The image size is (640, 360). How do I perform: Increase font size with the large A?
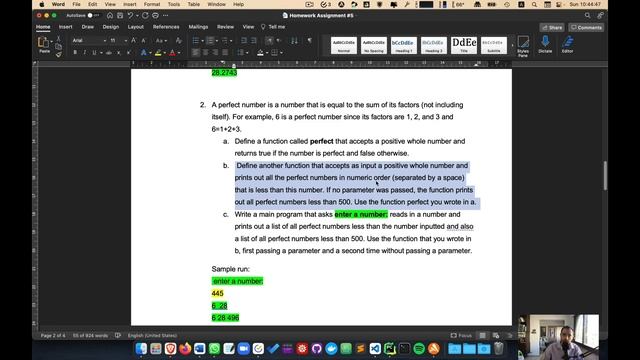coord(133,40)
